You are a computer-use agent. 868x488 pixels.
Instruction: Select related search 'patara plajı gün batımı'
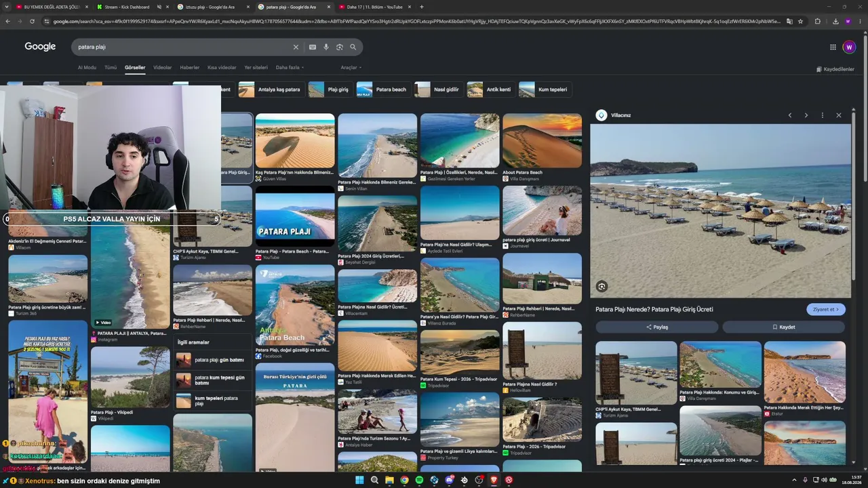coord(213,360)
